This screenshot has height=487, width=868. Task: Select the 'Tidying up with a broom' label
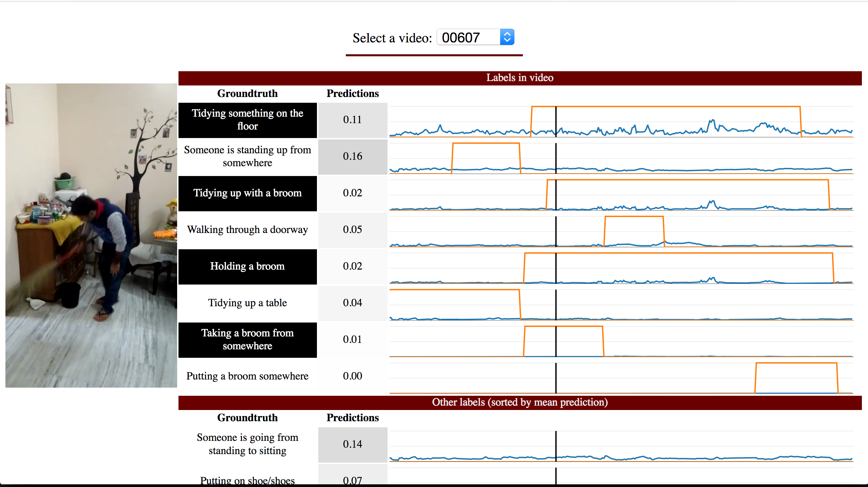[247, 193]
